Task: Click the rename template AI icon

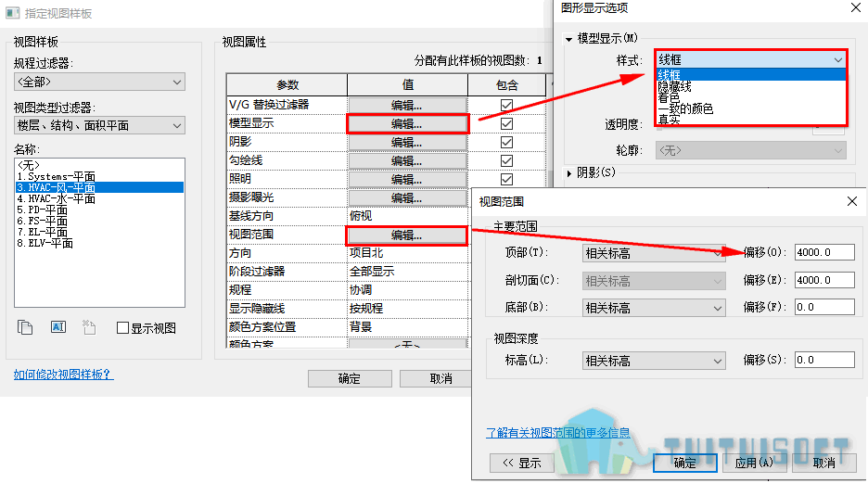Action: [58, 327]
